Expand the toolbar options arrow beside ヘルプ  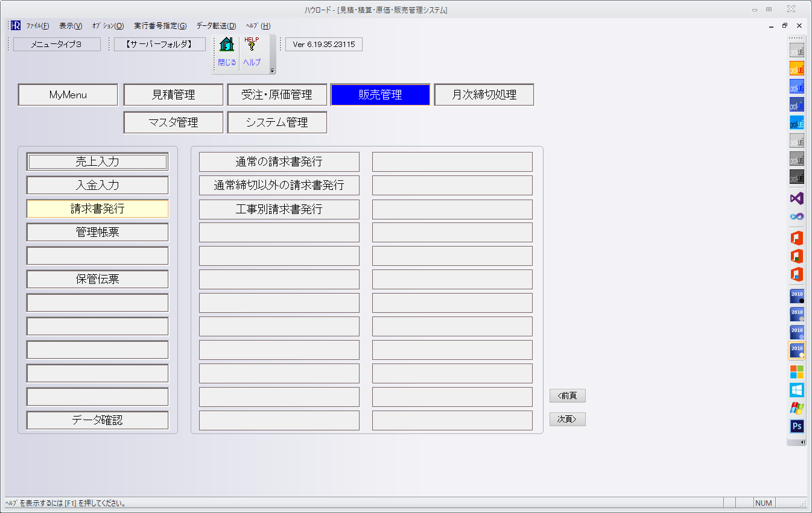point(272,71)
